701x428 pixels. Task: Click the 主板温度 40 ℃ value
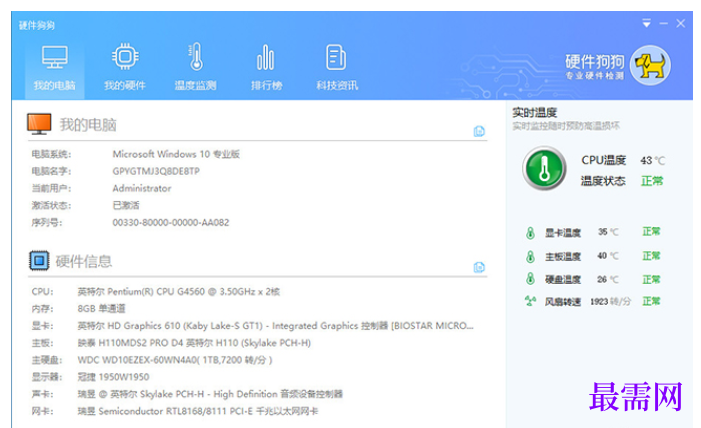point(608,256)
